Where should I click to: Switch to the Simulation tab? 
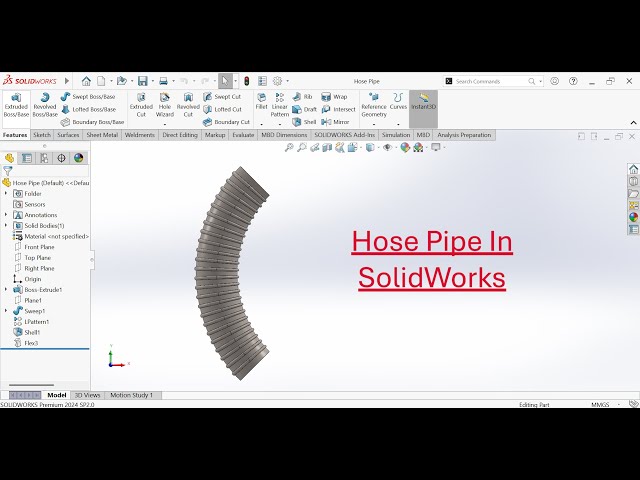(396, 135)
